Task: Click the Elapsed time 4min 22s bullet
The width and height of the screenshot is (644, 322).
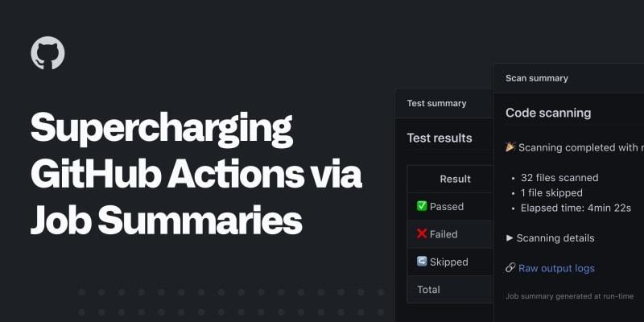Action: click(575, 208)
